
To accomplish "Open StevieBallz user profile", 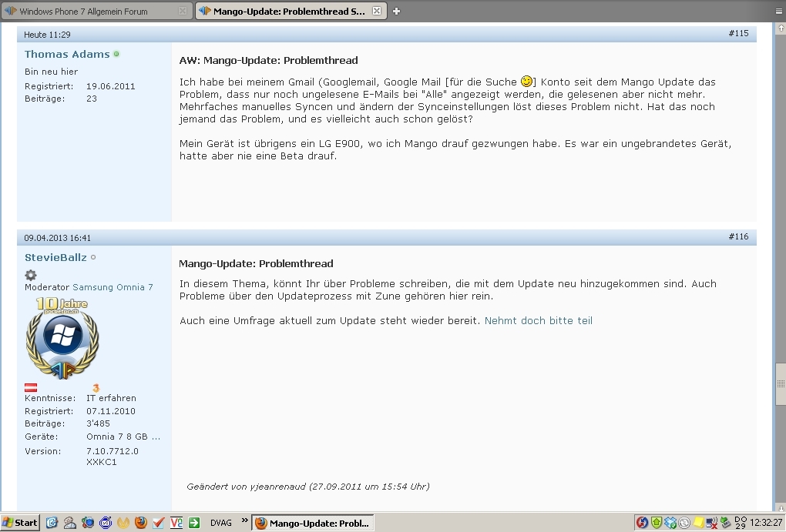I will [55, 257].
